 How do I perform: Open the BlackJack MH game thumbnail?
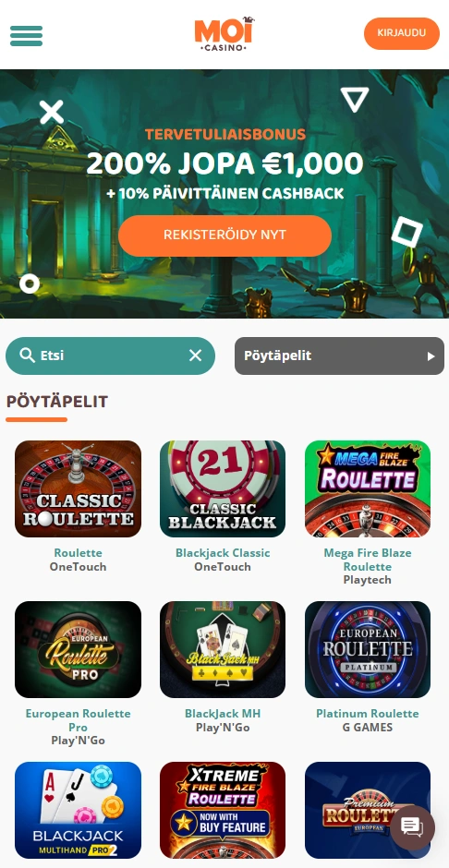pos(223,649)
